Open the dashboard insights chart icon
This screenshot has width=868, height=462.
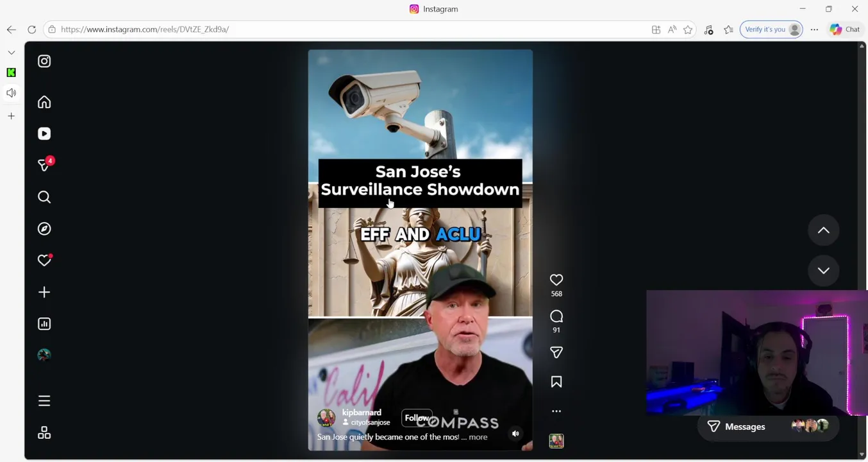tap(44, 323)
